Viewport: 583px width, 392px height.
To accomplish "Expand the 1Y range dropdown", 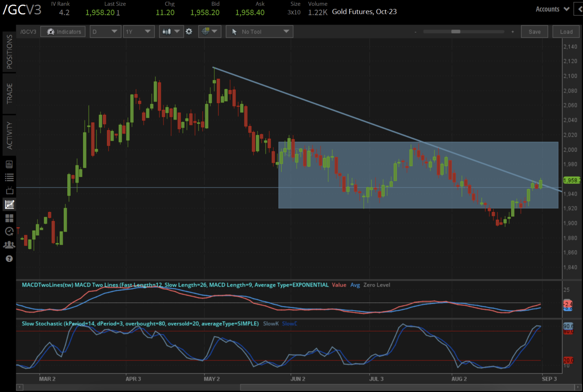I will pos(138,32).
